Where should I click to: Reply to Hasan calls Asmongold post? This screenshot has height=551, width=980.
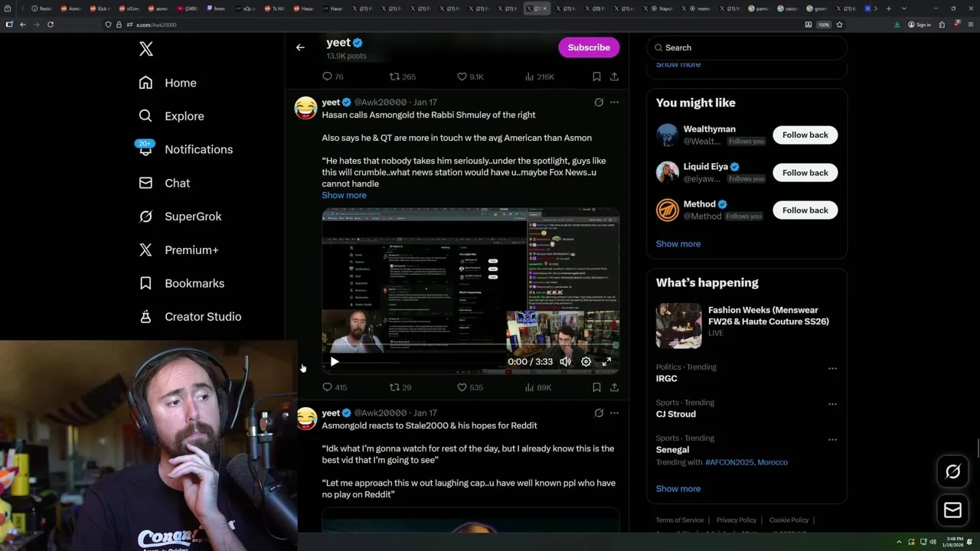click(335, 387)
